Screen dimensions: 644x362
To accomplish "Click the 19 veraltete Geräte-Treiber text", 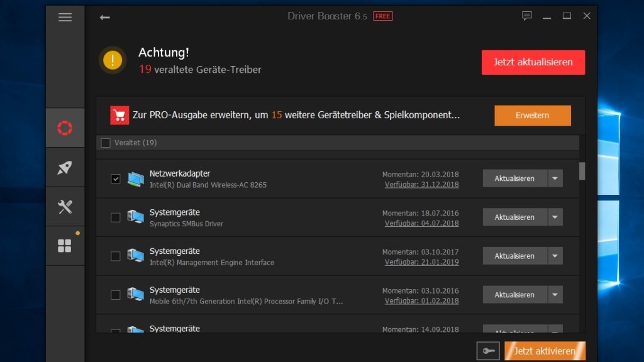I will (x=200, y=69).
